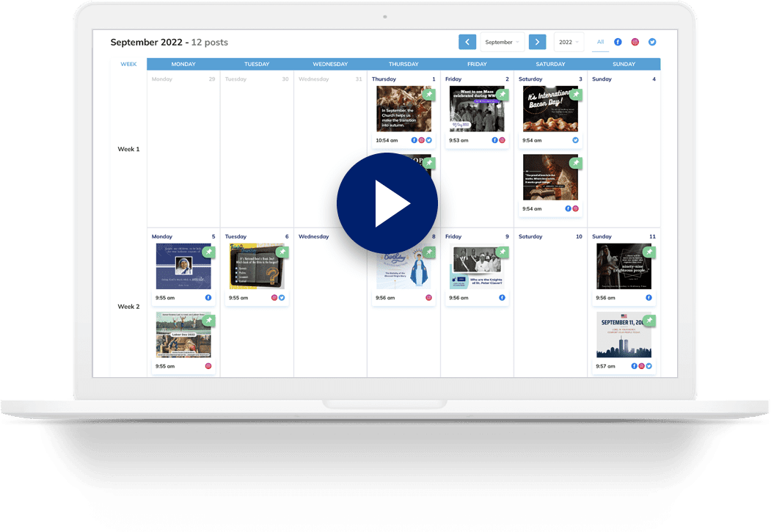This screenshot has height=532, width=771.
Task: Click the Facebook icon under the Knights of St. Peter Claver post
Action: pos(501,297)
